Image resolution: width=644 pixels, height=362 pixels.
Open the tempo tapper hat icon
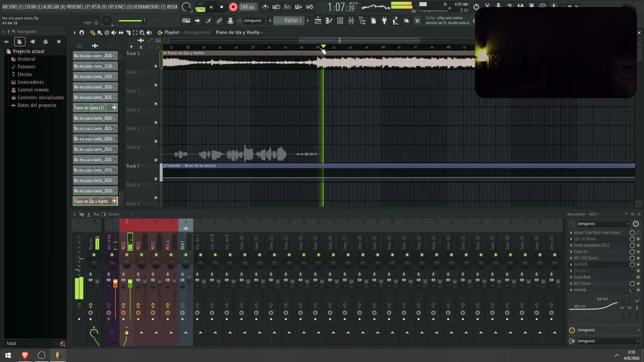(x=230, y=21)
